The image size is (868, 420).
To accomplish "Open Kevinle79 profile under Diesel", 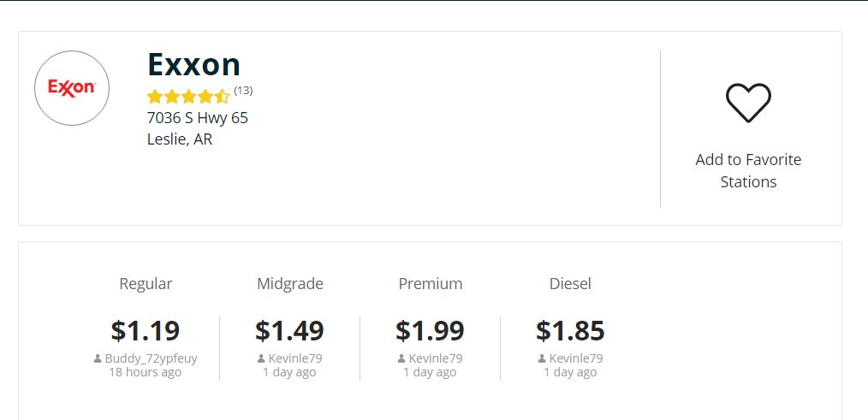I will coord(576,358).
